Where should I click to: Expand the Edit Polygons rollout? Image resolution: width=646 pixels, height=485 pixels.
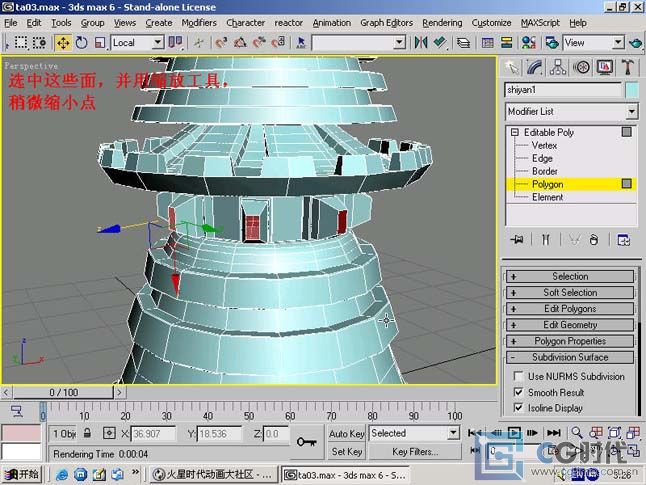570,309
